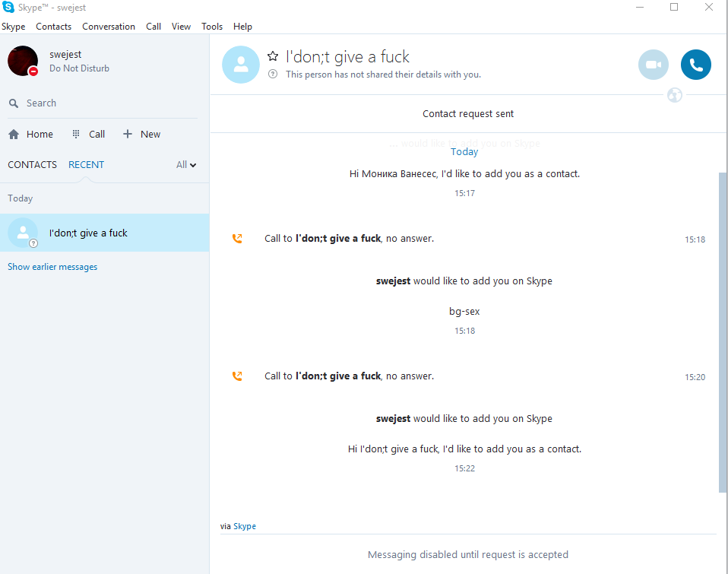Click Show earlier messages link
The height and width of the screenshot is (574, 728).
(x=52, y=267)
